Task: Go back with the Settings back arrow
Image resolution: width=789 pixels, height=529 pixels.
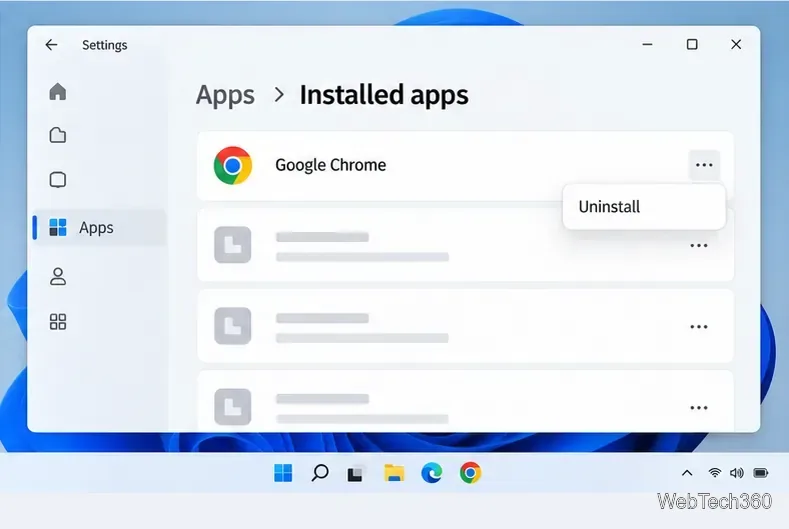Action: (51, 45)
